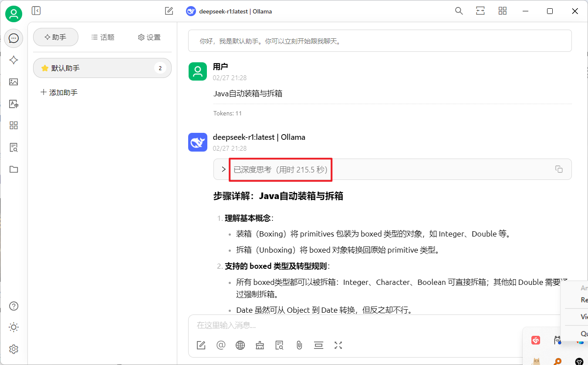Start new topic from input toolbar

(x=201, y=345)
